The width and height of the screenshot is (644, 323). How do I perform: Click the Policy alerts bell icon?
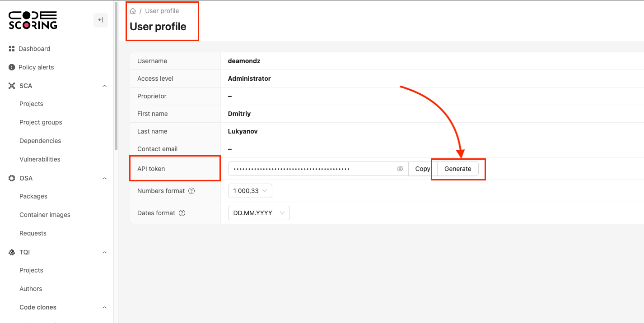click(x=11, y=67)
